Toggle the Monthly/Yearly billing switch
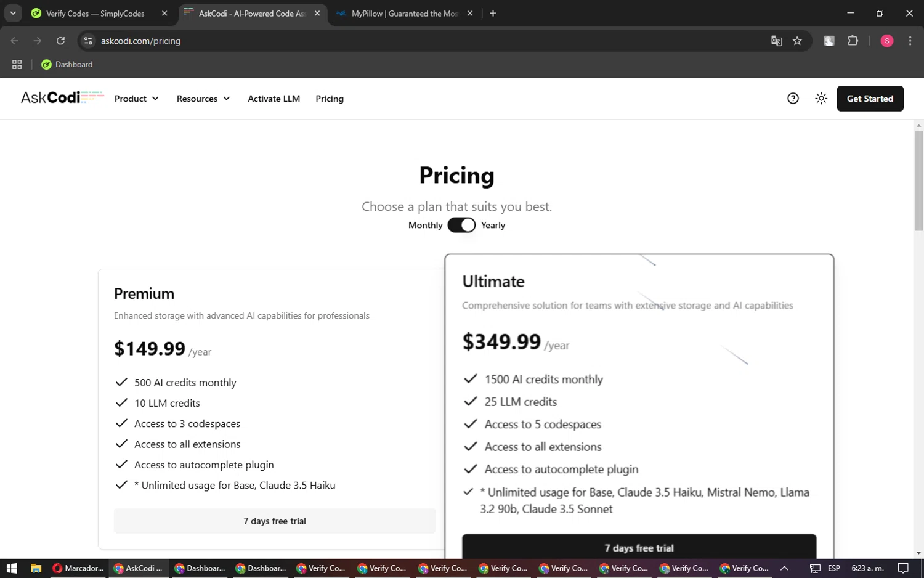Image resolution: width=924 pixels, height=578 pixels. [461, 225]
